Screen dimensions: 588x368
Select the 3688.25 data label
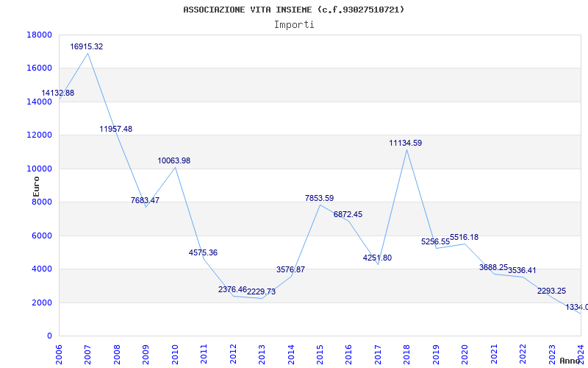click(493, 268)
